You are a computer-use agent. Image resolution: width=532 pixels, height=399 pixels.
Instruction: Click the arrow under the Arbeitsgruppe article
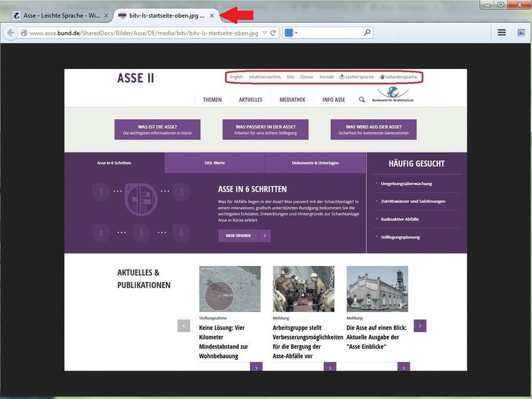click(330, 367)
